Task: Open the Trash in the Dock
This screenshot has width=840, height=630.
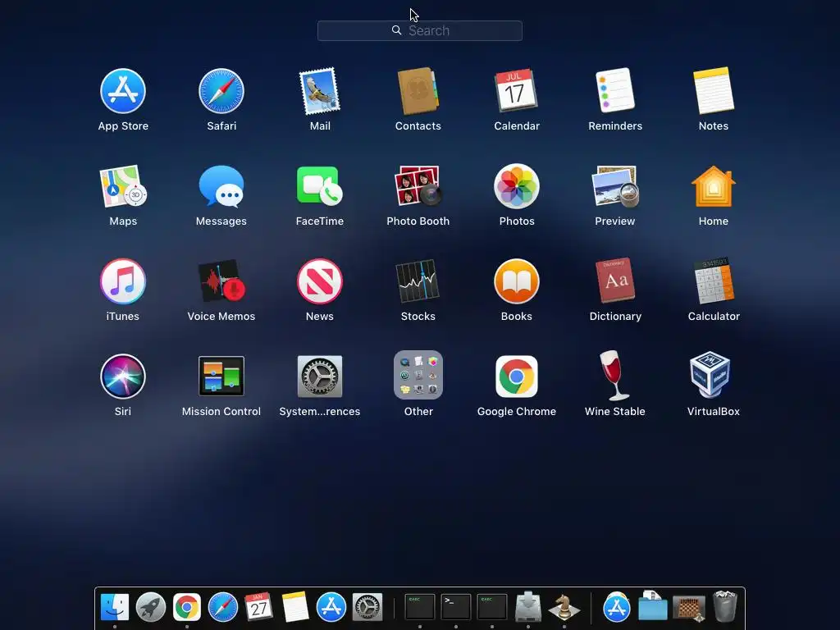Action: point(725,606)
